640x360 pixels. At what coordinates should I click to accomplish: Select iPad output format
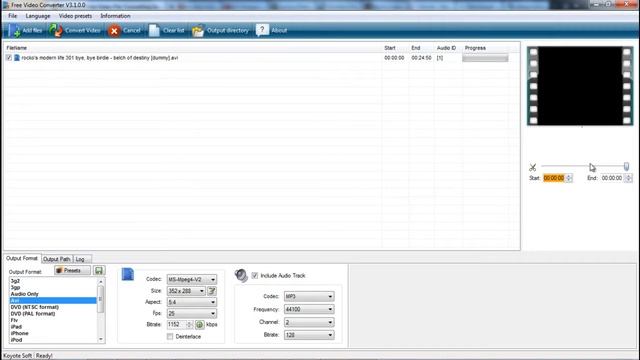(53, 327)
